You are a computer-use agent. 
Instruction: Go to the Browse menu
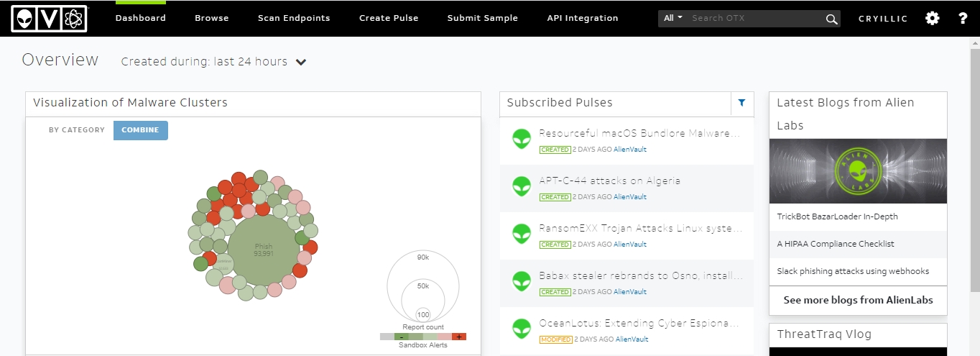(211, 18)
